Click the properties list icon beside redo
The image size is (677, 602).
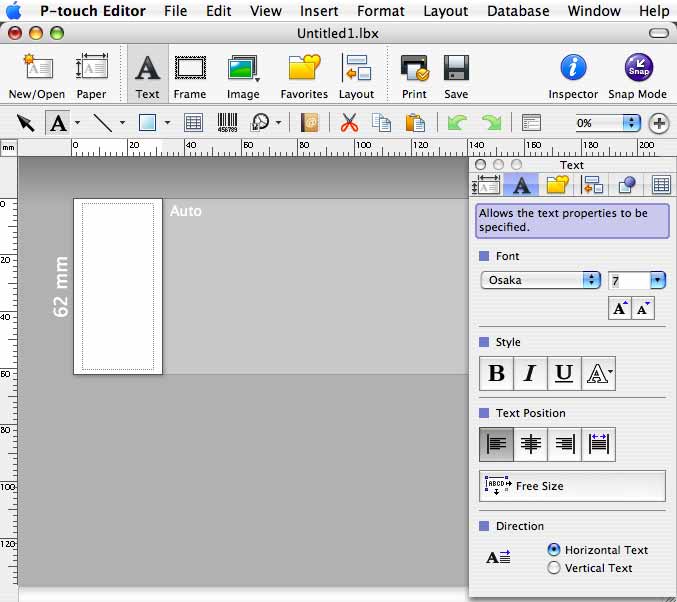tap(531, 123)
